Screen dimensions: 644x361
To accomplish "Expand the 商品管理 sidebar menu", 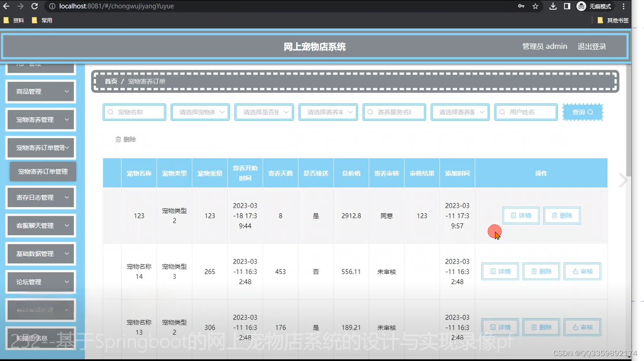I will (x=41, y=92).
